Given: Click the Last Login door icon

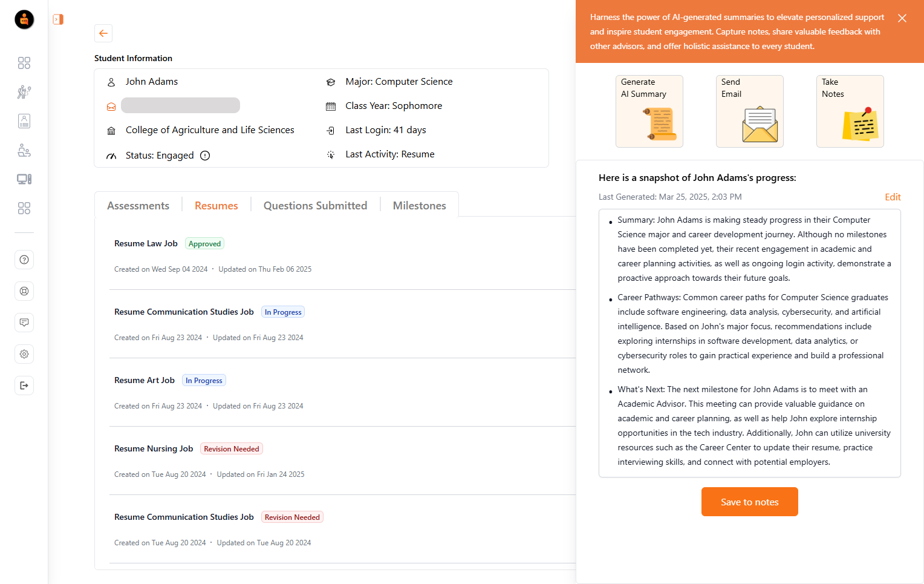Looking at the screenshot, I should tap(331, 131).
